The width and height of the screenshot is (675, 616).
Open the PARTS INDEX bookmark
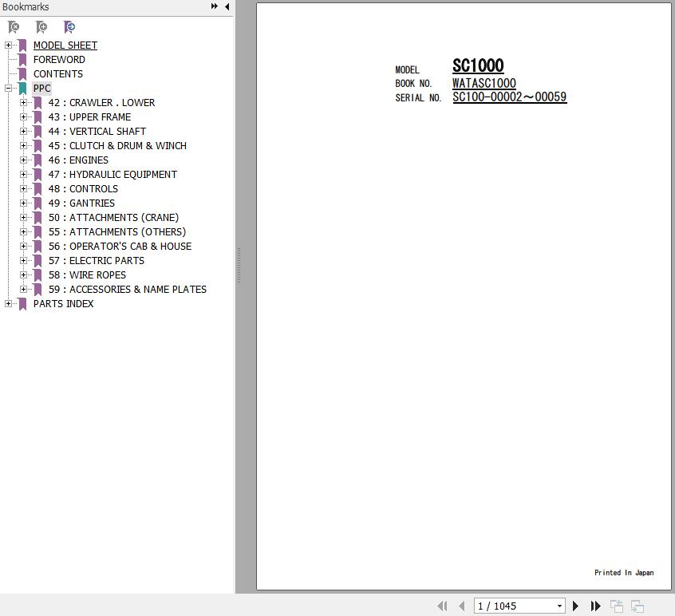tap(63, 304)
